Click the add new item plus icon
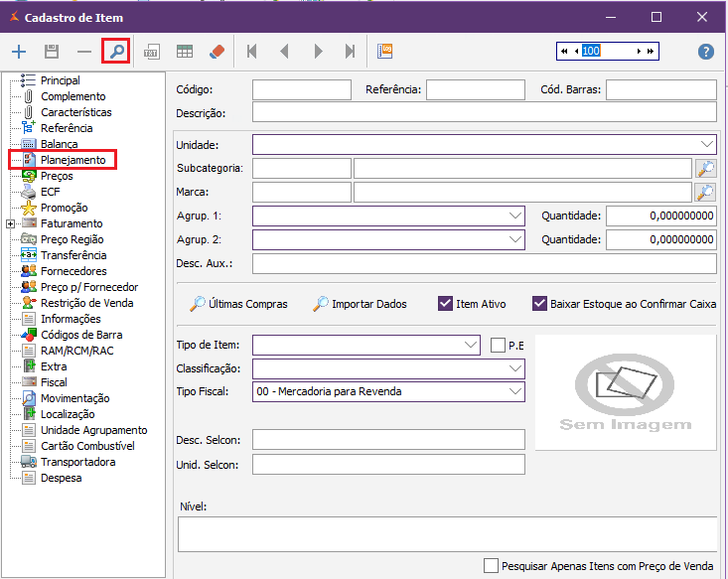This screenshot has height=579, width=728. pyautogui.click(x=19, y=51)
